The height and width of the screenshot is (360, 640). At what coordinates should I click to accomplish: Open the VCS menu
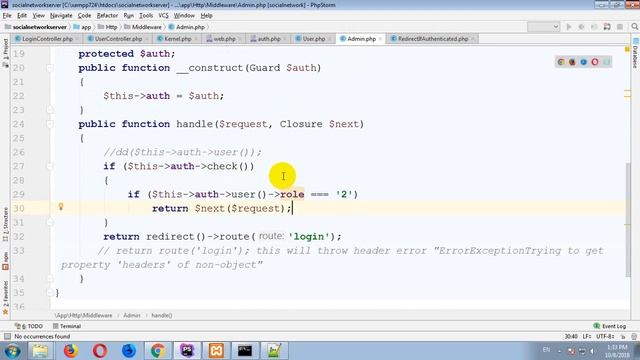[163, 16]
